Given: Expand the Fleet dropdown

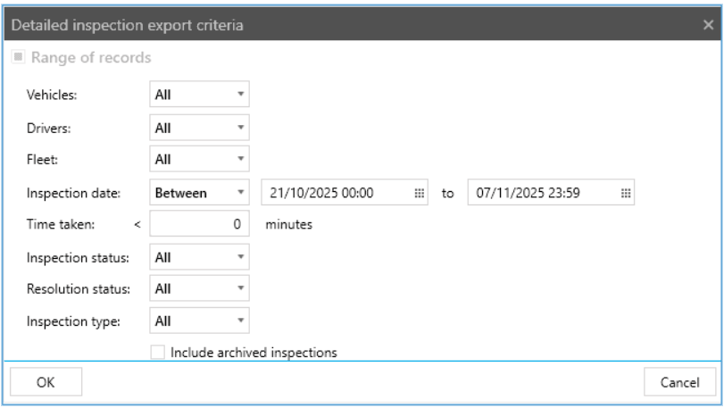Looking at the screenshot, I should (199, 160).
